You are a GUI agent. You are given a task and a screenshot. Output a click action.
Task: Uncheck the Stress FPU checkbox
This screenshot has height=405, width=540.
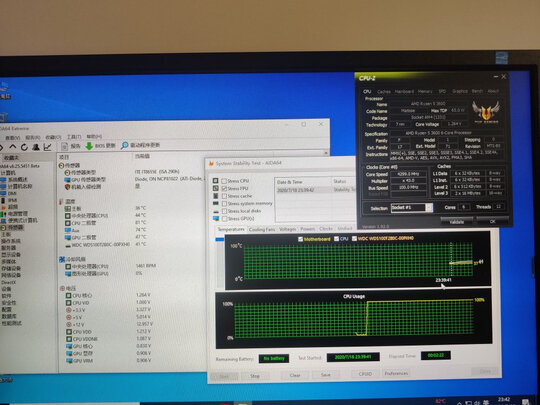[224, 189]
